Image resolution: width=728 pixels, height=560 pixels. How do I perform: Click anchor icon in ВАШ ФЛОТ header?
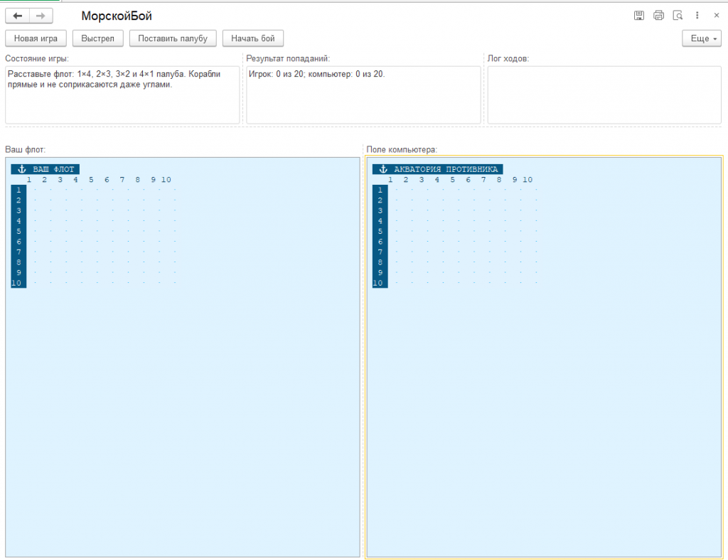[x=21, y=169]
